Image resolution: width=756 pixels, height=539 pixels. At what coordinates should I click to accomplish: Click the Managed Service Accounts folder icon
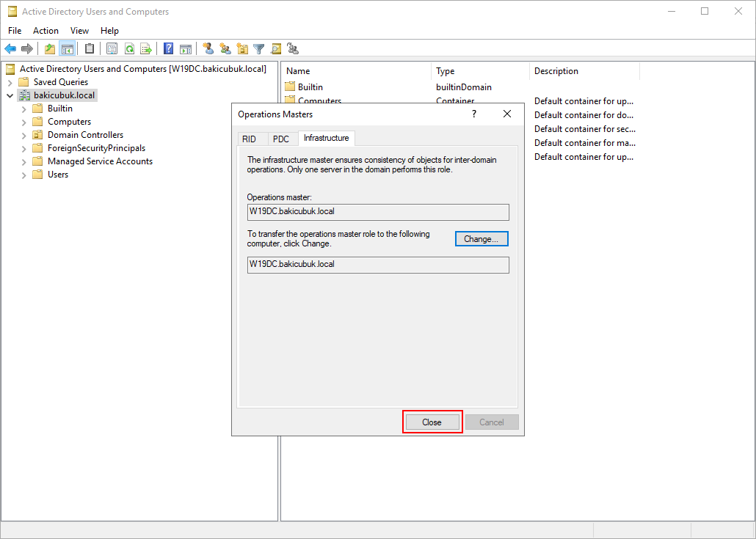pos(37,161)
